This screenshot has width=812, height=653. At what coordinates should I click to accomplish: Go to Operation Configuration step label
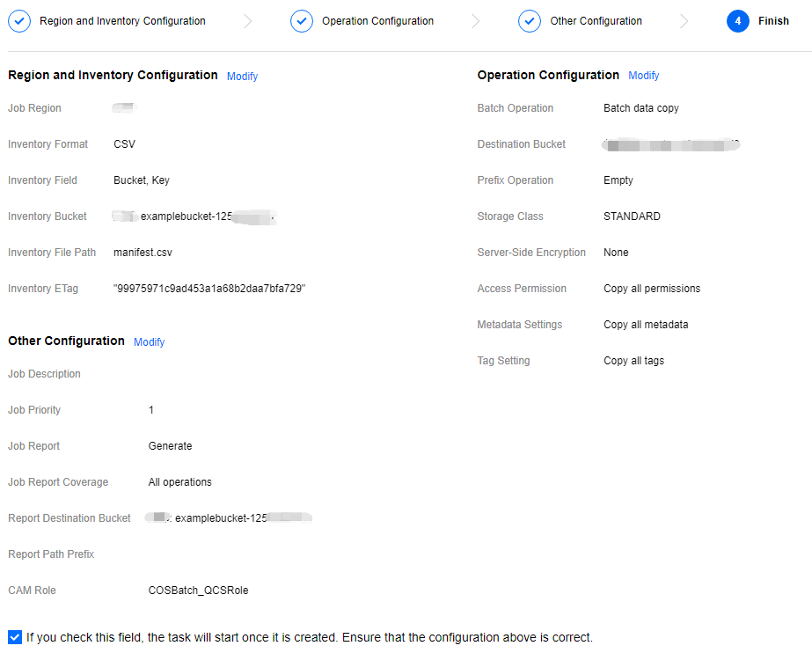click(377, 21)
